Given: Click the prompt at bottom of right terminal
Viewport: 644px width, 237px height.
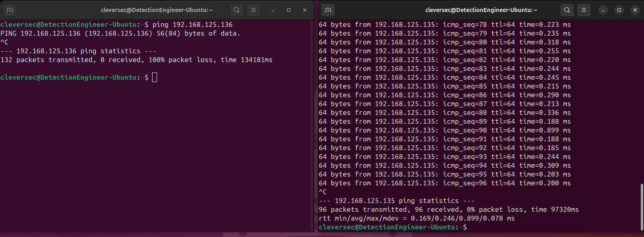Looking at the screenshot, I should 393,227.
